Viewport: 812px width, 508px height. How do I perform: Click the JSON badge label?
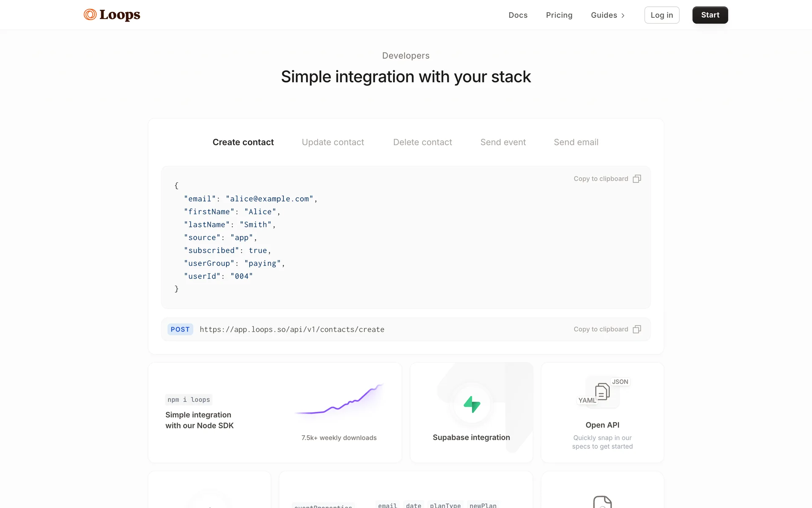[620, 382]
